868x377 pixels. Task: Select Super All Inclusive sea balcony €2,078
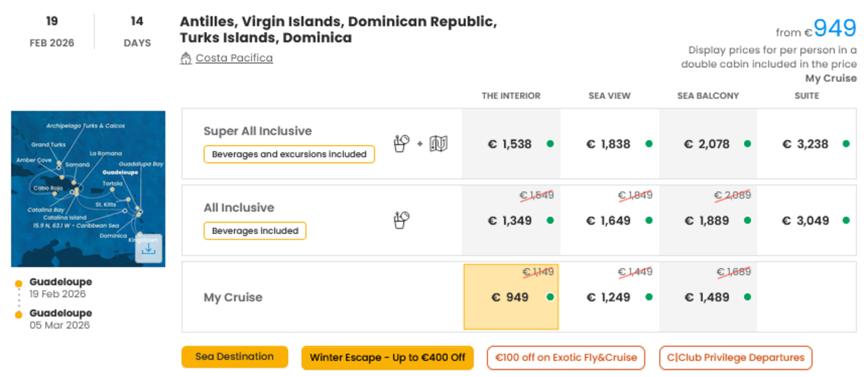(x=708, y=144)
